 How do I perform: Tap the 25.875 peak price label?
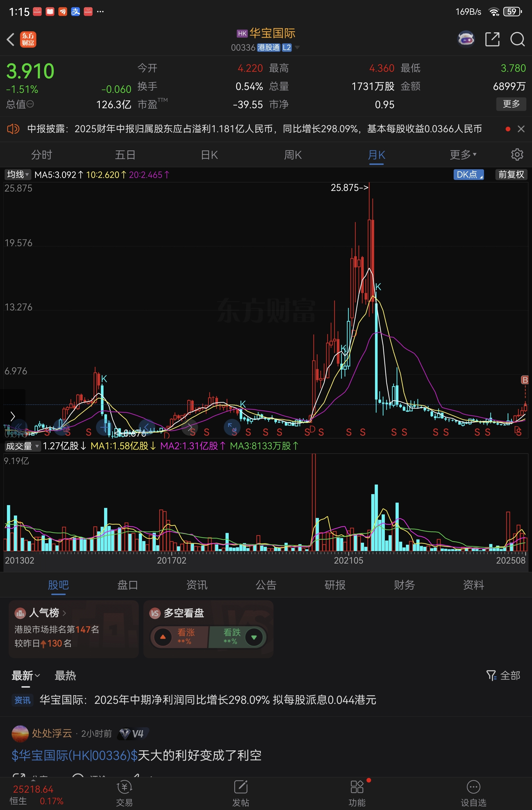coord(349,187)
